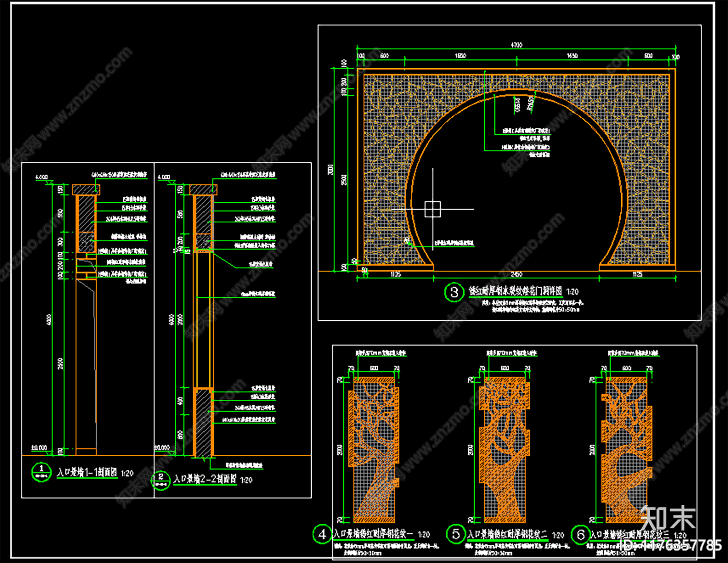Click the 600 width dimension above pattern one panel
The width and height of the screenshot is (728, 563).
click(x=374, y=368)
